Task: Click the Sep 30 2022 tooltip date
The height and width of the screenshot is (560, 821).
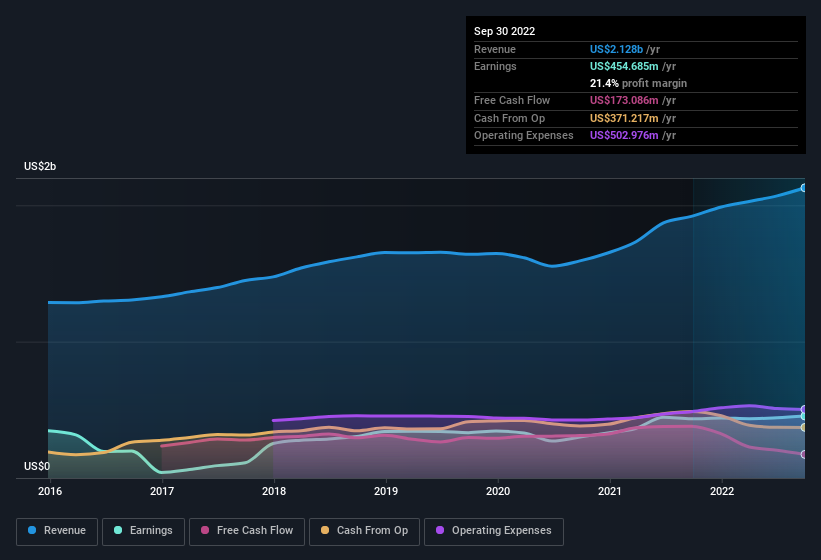Action: pyautogui.click(x=504, y=31)
